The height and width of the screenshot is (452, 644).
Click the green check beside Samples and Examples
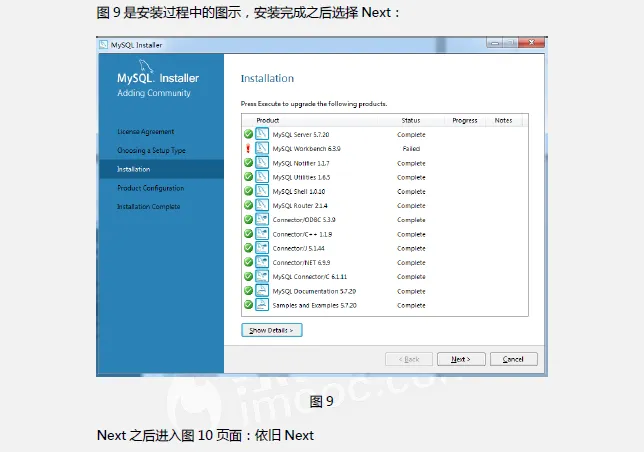coord(248,305)
